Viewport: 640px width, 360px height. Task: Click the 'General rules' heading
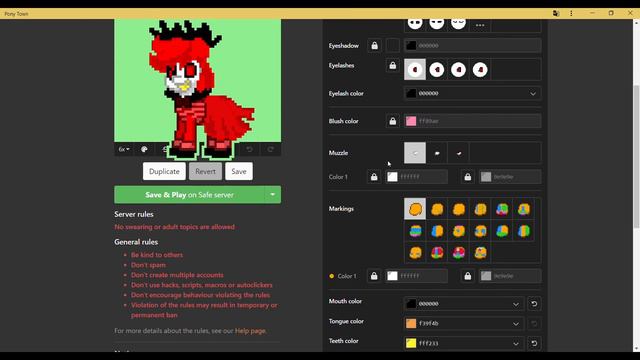(136, 242)
